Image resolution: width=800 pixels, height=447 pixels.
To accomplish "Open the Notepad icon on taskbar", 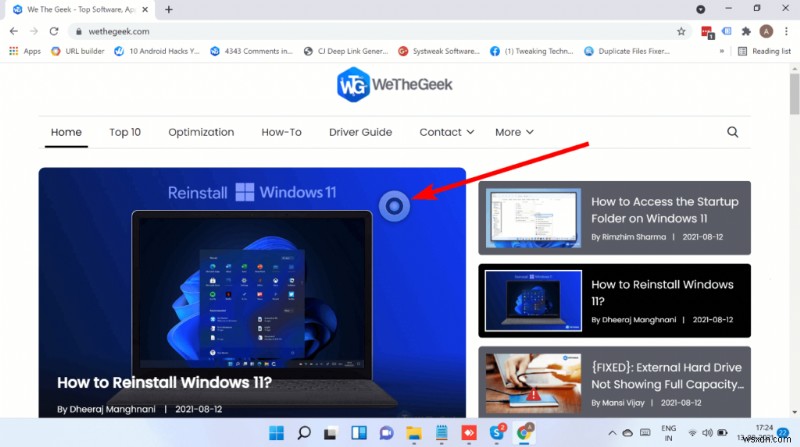I will [x=441, y=433].
